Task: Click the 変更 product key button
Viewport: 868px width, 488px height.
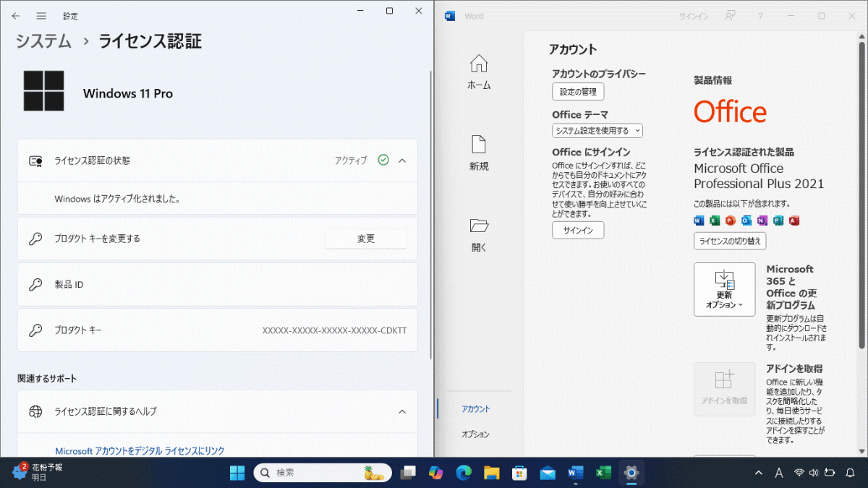Action: [x=366, y=239]
